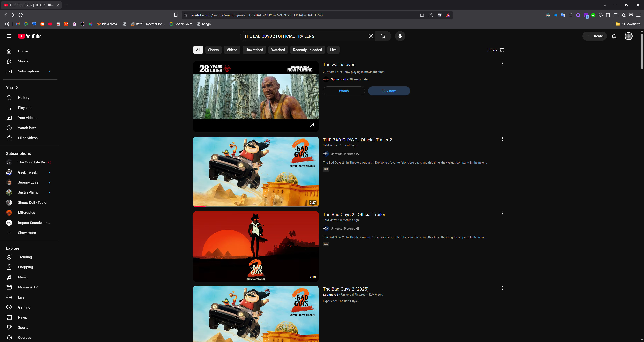The image size is (644, 342).
Task: Play the Official Trailer 2 thumbnail with 2:27 duration
Action: (x=256, y=172)
